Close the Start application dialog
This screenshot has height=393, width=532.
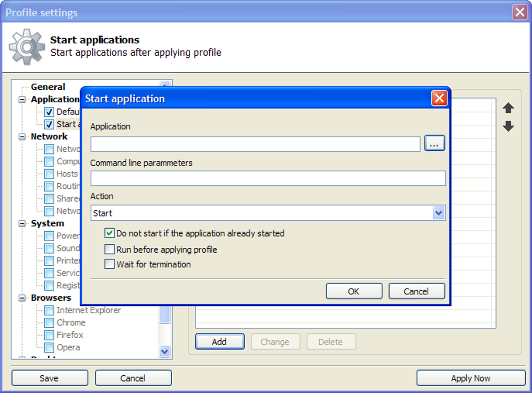tap(440, 98)
